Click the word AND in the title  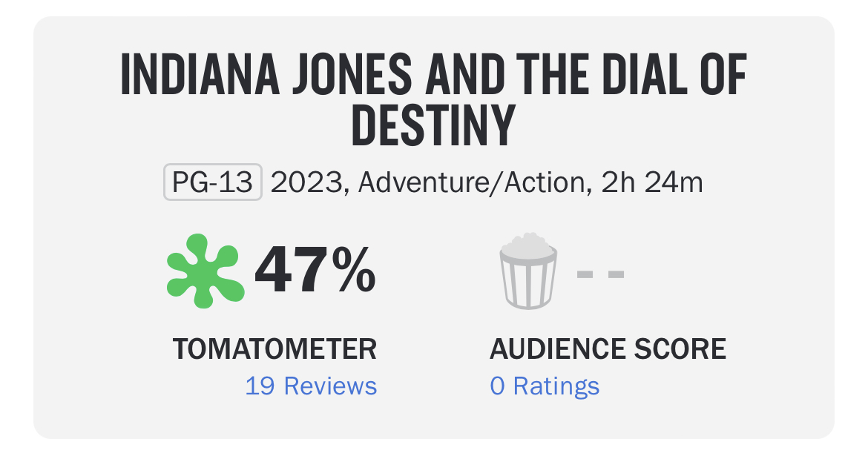click(x=465, y=73)
